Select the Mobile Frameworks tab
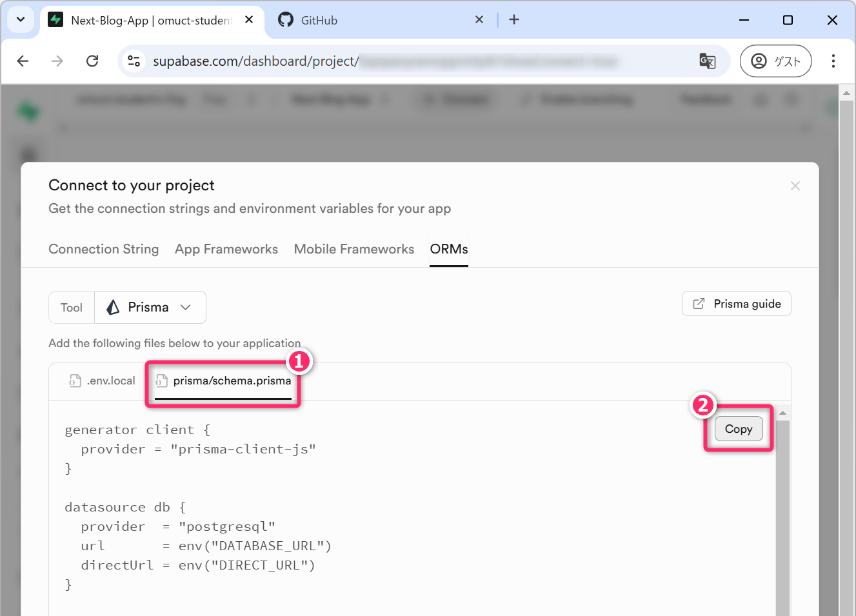The width and height of the screenshot is (856, 616). (353, 250)
